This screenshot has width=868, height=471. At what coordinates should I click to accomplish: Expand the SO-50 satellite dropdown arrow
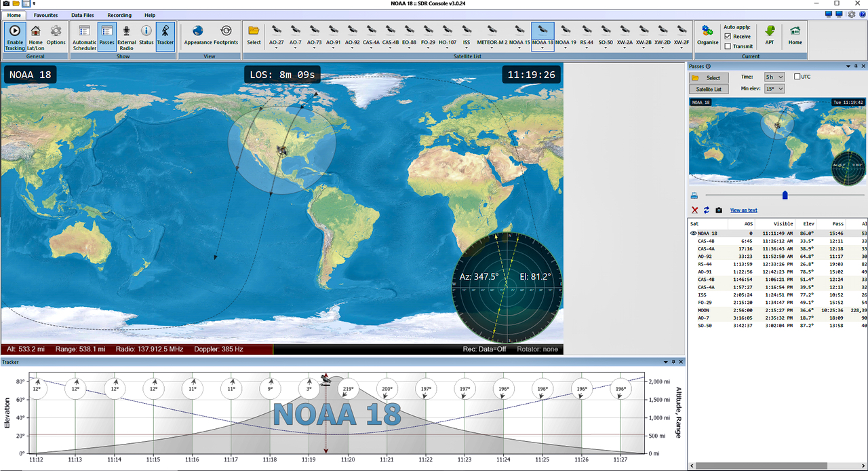point(606,49)
